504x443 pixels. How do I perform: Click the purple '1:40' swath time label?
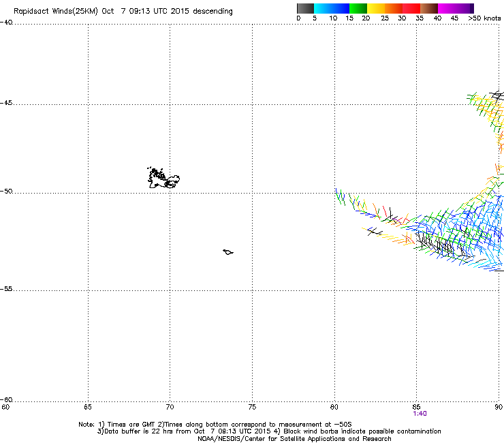420,414
